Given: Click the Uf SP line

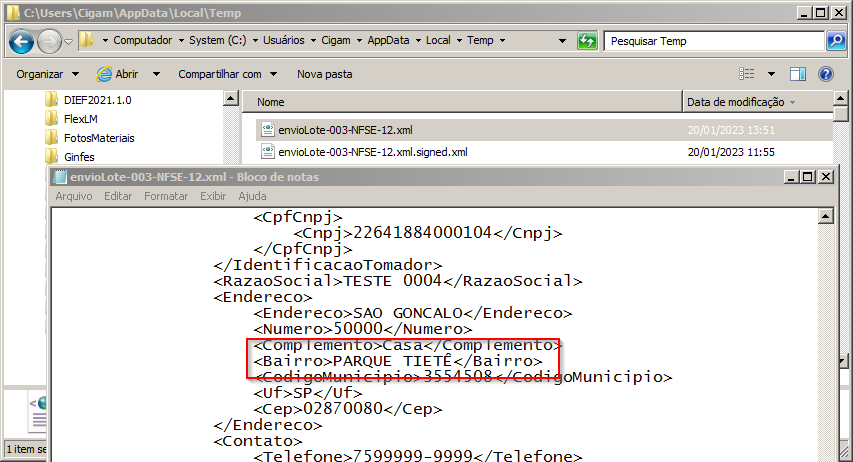Looking at the screenshot, I should [308, 393].
